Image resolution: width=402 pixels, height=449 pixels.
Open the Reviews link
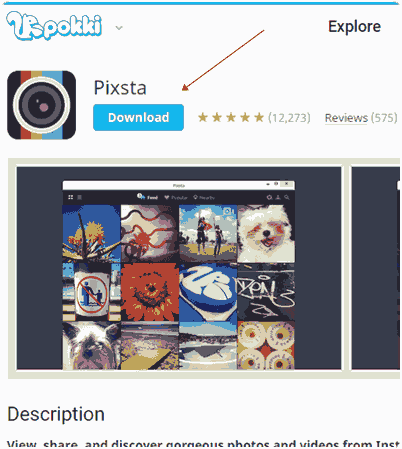click(361, 118)
